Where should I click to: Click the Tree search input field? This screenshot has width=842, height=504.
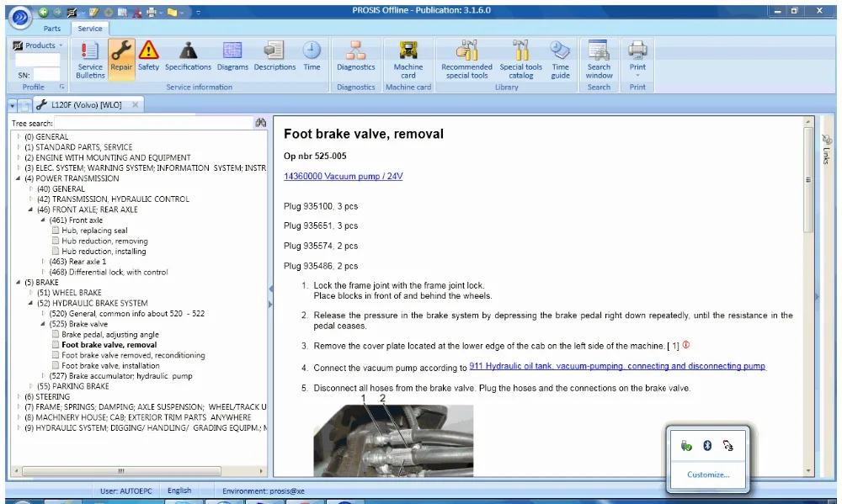pos(152,124)
